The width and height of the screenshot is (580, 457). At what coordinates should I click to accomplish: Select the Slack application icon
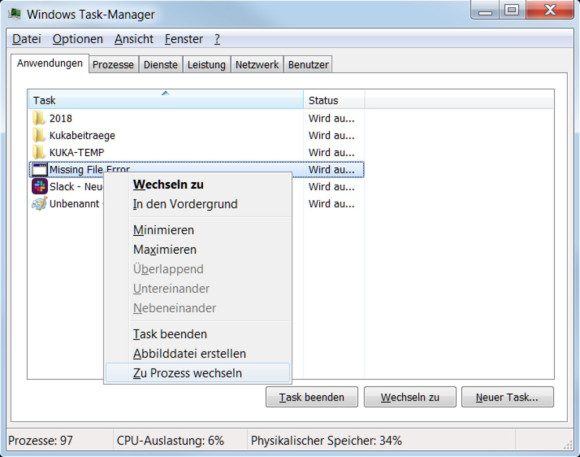(x=40, y=187)
